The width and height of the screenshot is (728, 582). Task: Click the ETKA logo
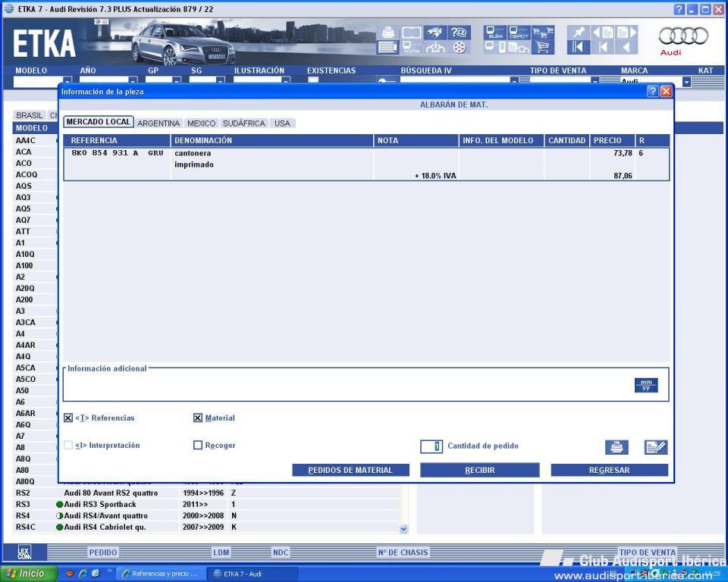[x=44, y=44]
